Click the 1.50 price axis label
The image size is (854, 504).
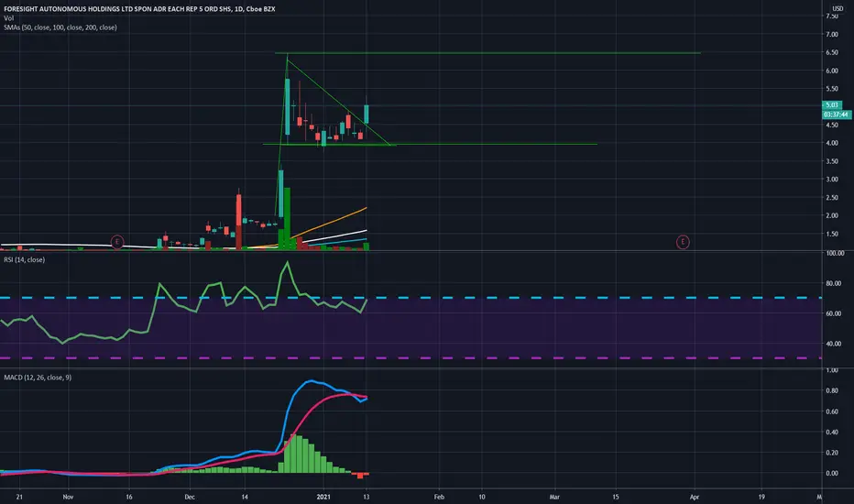[832, 234]
